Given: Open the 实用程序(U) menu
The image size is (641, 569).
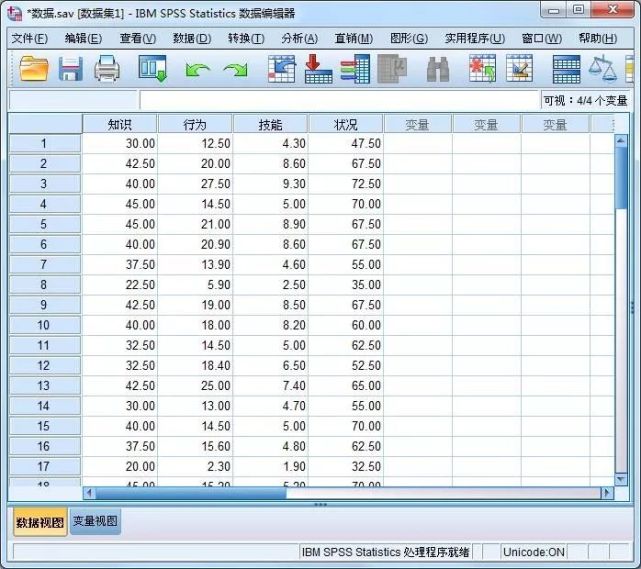Looking at the screenshot, I should [475, 38].
